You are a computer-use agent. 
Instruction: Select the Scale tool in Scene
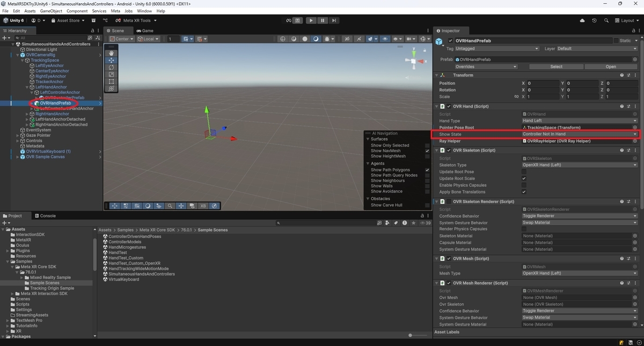click(x=111, y=74)
